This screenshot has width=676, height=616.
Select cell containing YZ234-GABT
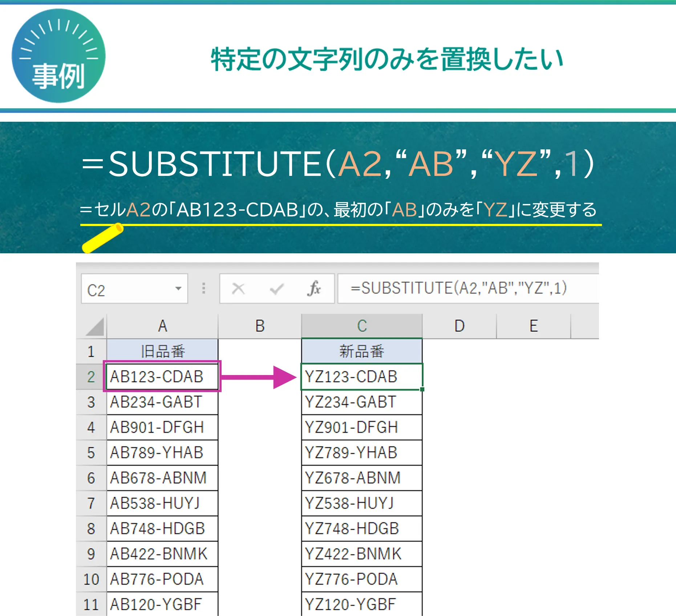[x=362, y=402]
